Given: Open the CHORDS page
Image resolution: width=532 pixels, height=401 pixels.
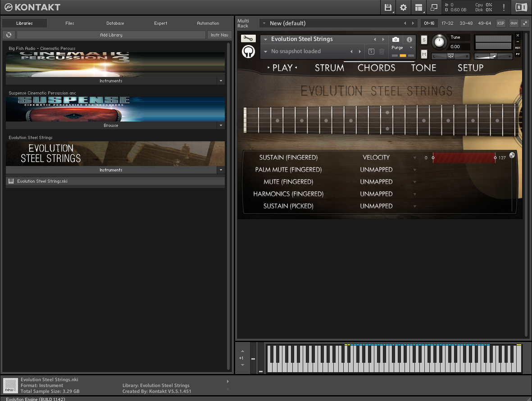Looking at the screenshot, I should click(x=376, y=68).
